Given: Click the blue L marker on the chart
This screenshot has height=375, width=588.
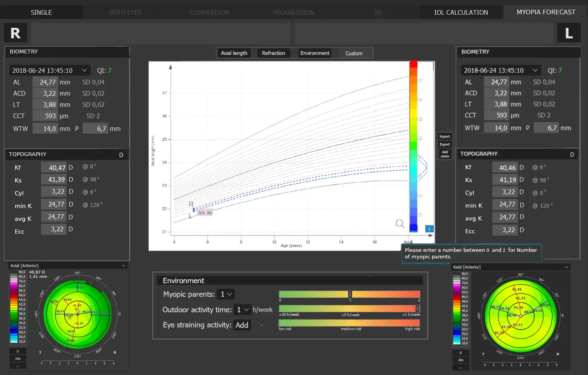Looking at the screenshot, I should coord(429,229).
